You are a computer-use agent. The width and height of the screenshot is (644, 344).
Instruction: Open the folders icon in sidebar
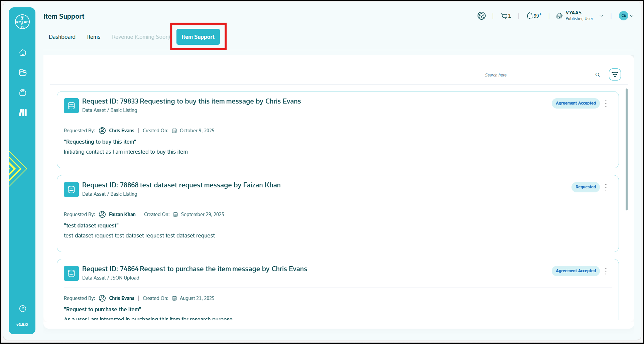(23, 72)
